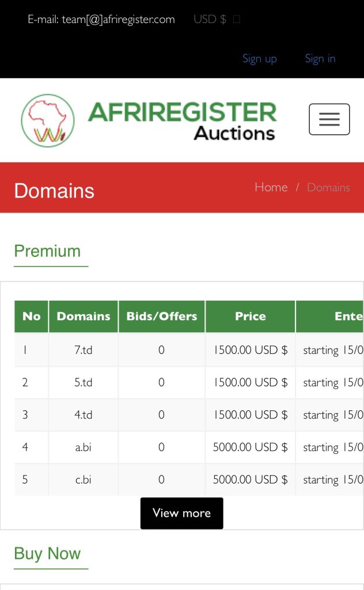Click the View more button
The image size is (364, 590).
tap(181, 513)
